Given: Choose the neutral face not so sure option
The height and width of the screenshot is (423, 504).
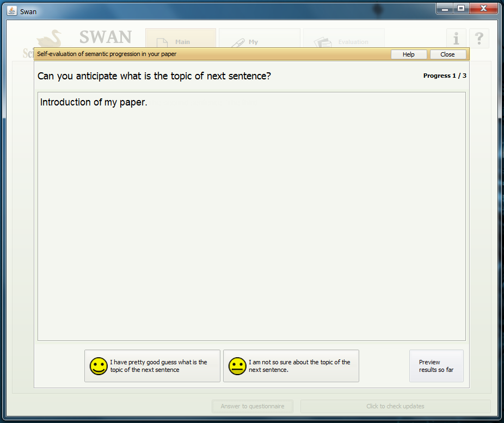Looking at the screenshot, I should pyautogui.click(x=291, y=366).
